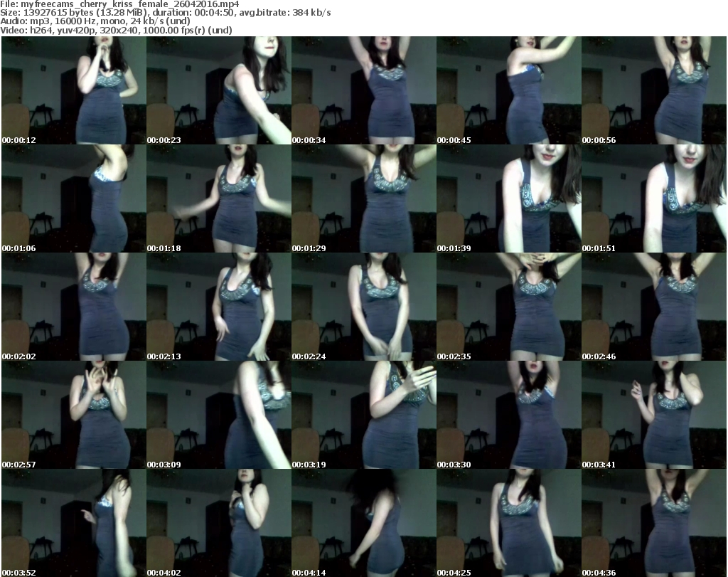Pick the contact sheet frame 00:03:09

(219, 415)
